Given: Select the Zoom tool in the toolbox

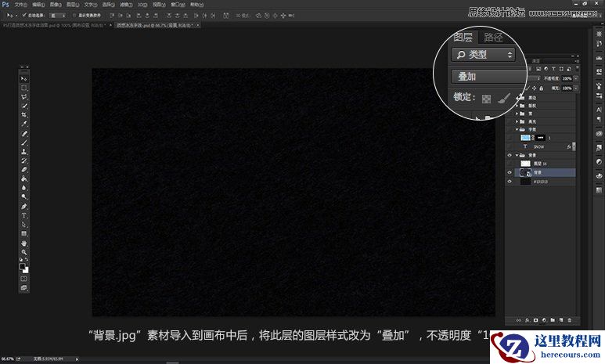Looking at the screenshot, I should 24,252.
